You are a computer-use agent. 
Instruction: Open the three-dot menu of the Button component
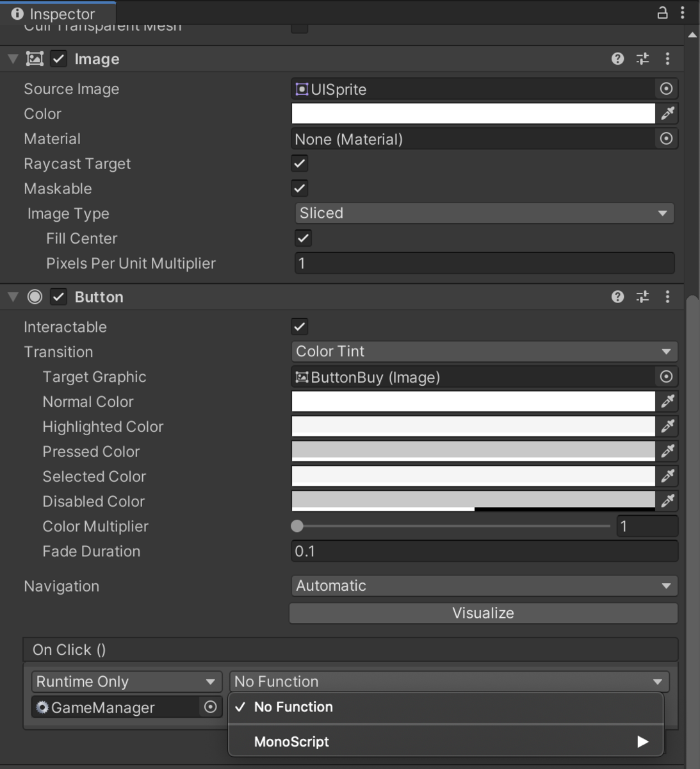pyautogui.click(x=667, y=297)
